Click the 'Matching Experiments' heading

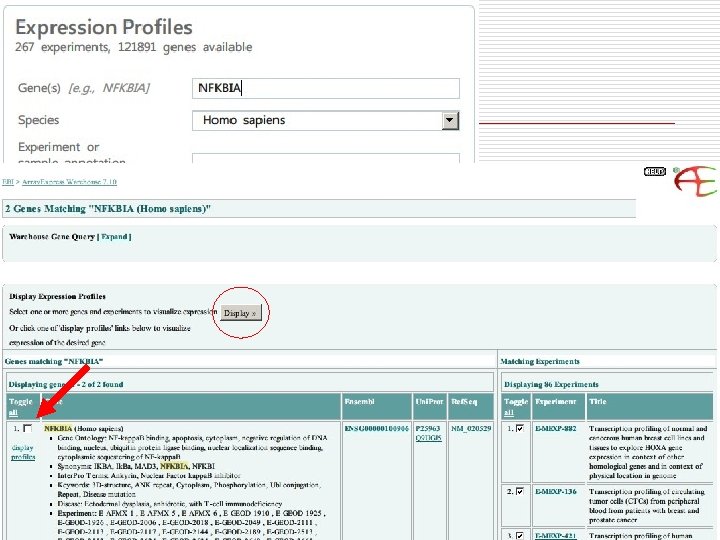[x=540, y=361]
